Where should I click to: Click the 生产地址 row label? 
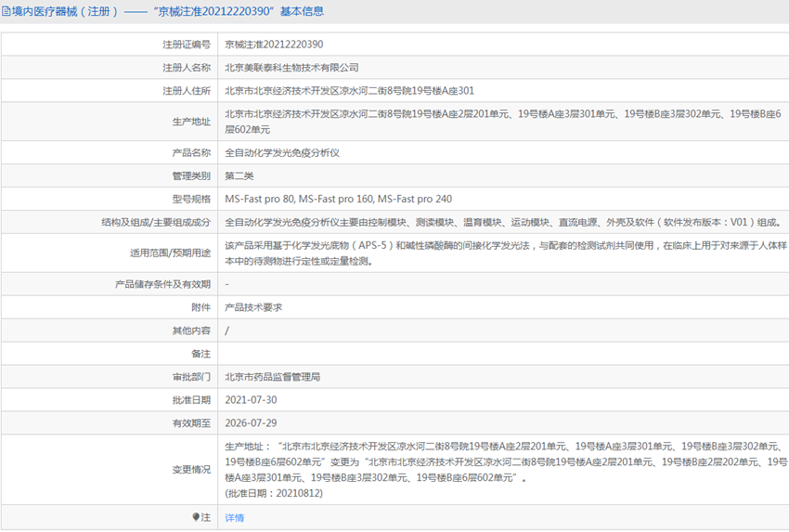[x=191, y=122]
